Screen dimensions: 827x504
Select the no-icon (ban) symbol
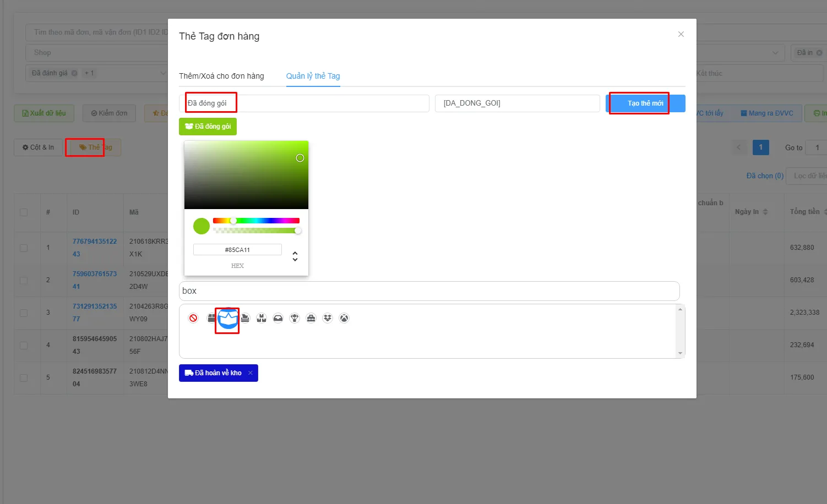(x=193, y=318)
